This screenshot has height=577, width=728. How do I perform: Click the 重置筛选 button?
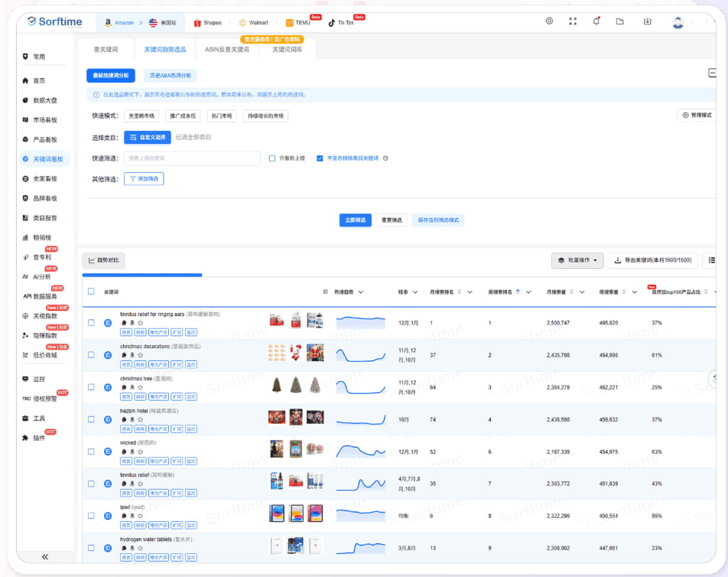click(392, 220)
